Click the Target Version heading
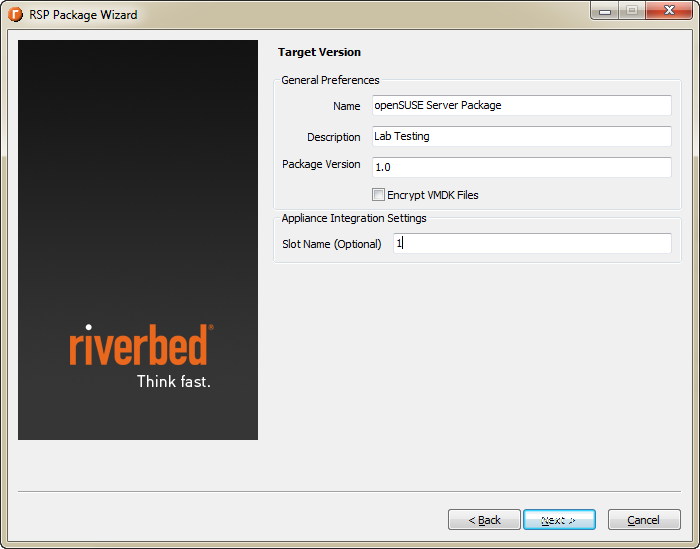Viewport: 700px width, 549px height. pyautogui.click(x=319, y=52)
